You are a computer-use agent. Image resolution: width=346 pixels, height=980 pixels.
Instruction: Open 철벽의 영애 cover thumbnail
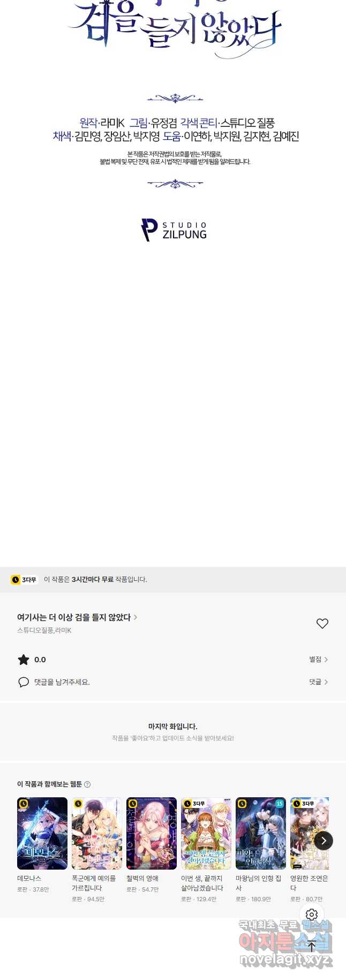pos(152,833)
